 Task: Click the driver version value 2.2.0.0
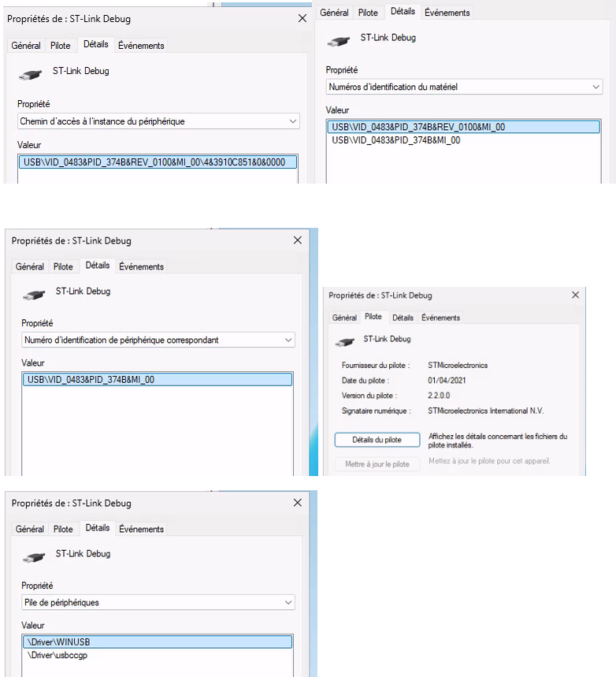439,396
